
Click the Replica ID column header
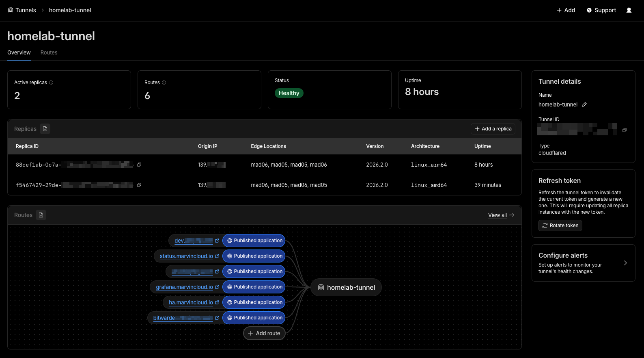tap(27, 146)
